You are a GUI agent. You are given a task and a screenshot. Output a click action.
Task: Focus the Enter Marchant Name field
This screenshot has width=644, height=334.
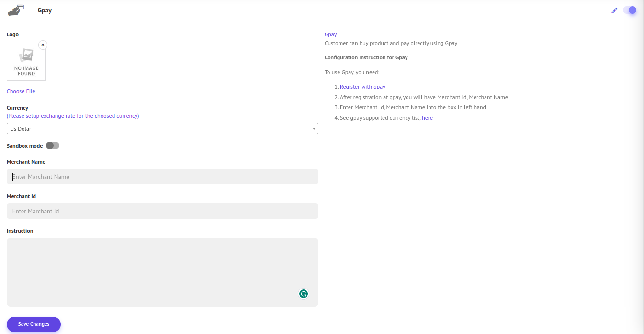162,177
